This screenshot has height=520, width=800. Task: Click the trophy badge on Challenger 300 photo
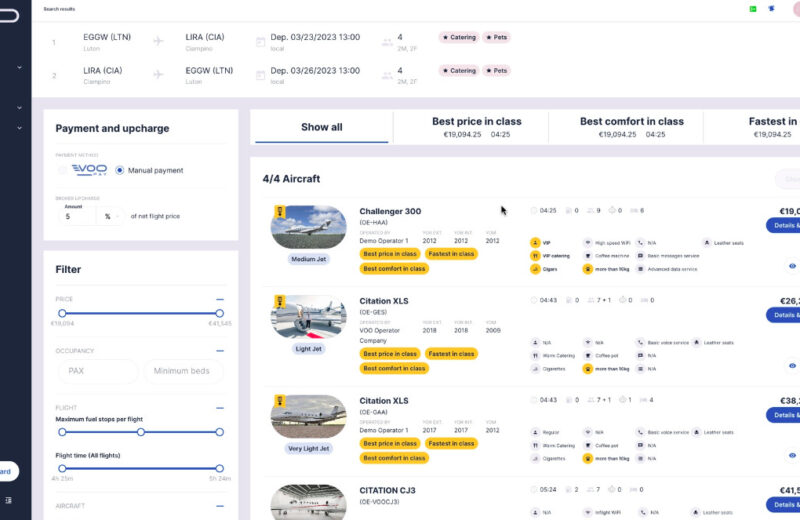[x=280, y=211]
